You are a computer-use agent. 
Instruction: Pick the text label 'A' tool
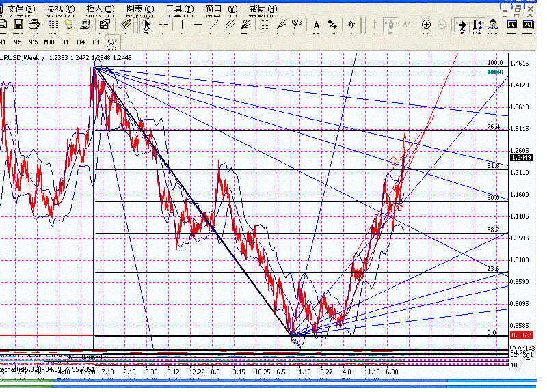(x=316, y=25)
